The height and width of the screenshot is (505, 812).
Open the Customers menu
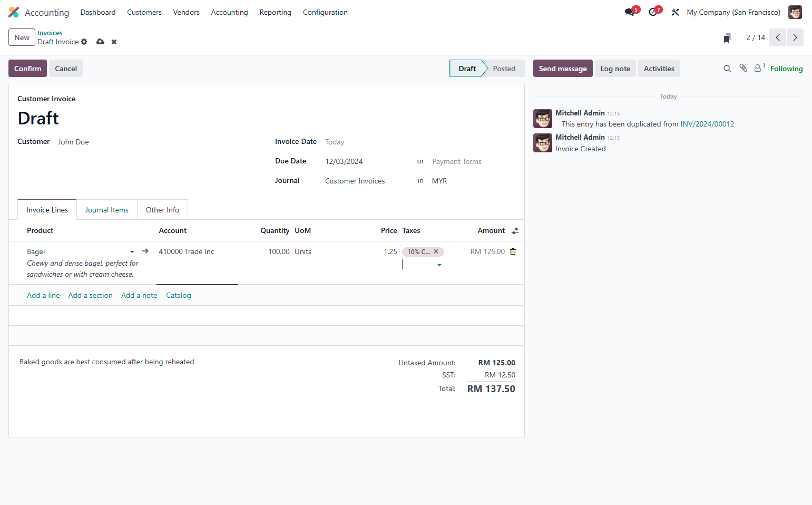pos(144,12)
